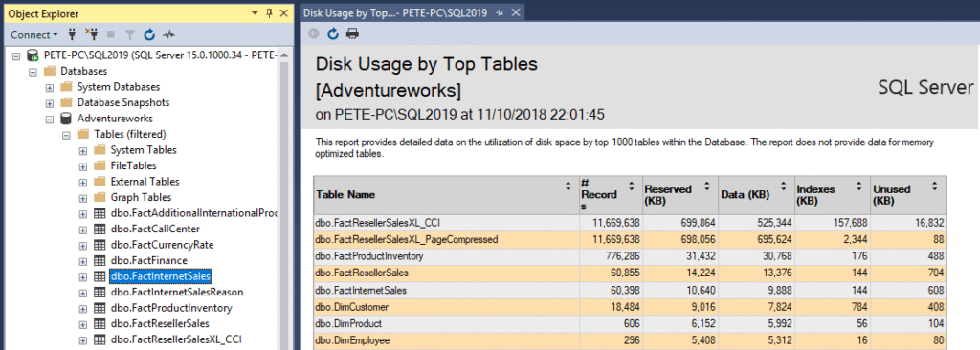Collapse the Tables (filtered) node
Screen dimensions: 980x350
pos(66,135)
